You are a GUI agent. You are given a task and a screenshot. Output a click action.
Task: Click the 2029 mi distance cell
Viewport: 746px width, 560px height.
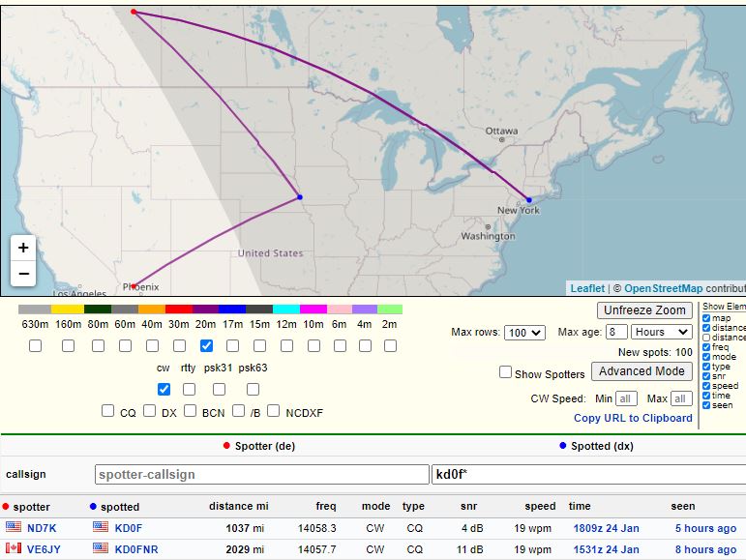point(245,549)
